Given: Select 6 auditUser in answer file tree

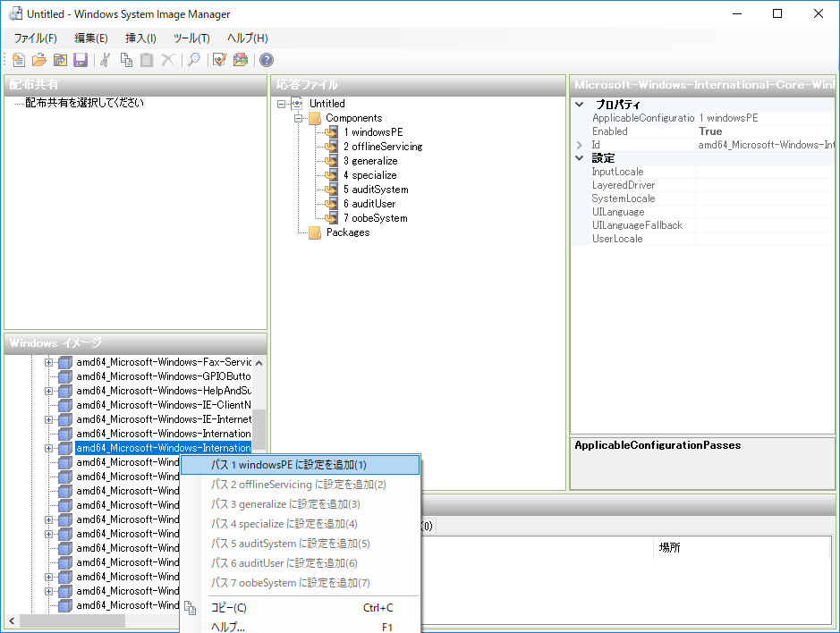Looking at the screenshot, I should [369, 204].
